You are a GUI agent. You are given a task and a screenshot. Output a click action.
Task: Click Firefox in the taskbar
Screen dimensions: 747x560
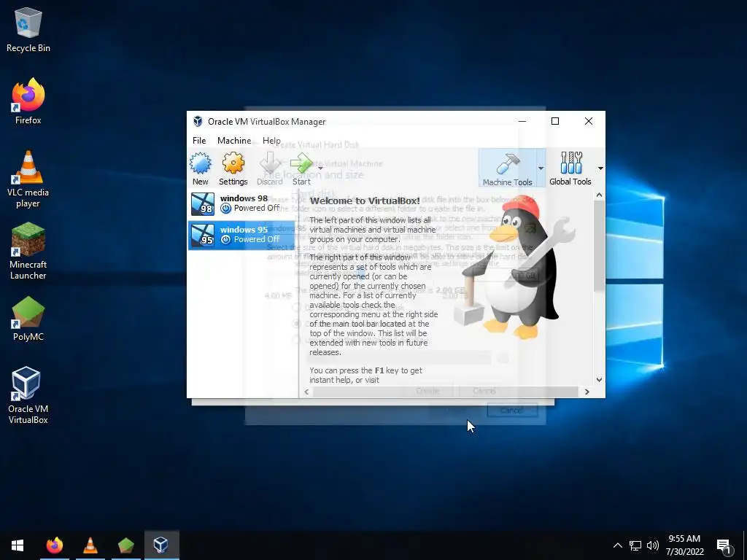click(x=54, y=545)
